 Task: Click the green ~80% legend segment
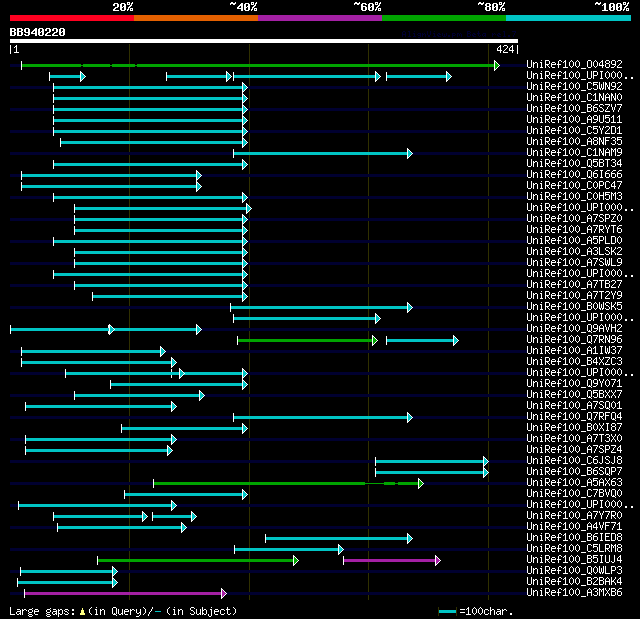444,18
